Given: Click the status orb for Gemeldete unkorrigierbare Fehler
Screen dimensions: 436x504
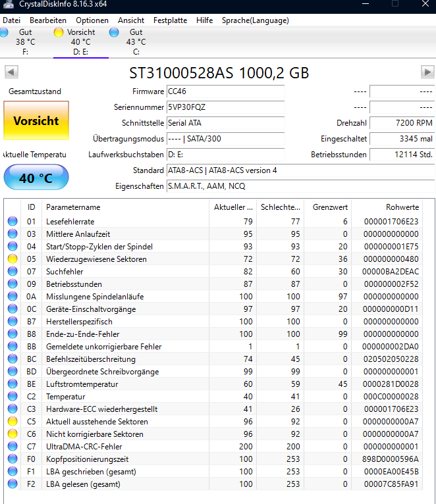Looking at the screenshot, I should click(x=13, y=347).
